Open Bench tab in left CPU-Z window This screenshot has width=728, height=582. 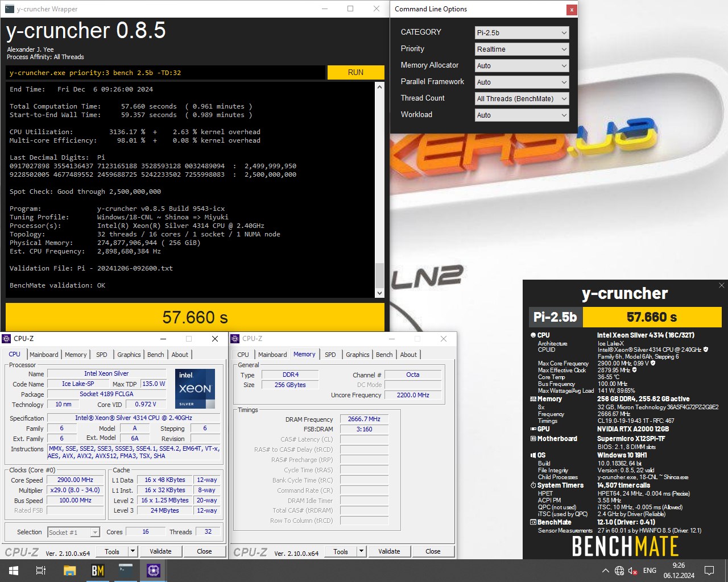[156, 355]
